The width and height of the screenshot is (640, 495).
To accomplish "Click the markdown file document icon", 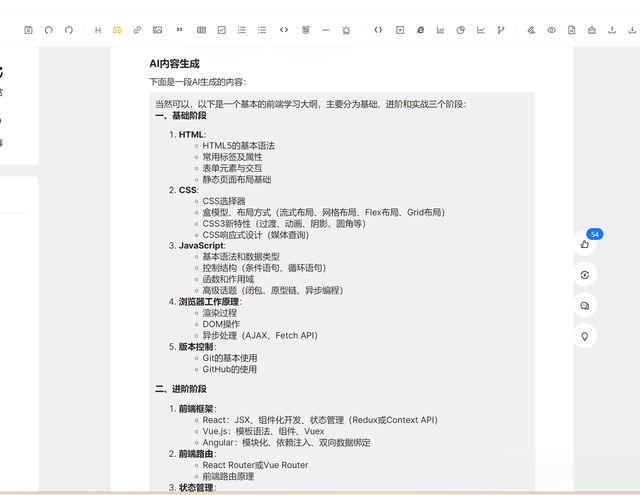I will click(571, 30).
